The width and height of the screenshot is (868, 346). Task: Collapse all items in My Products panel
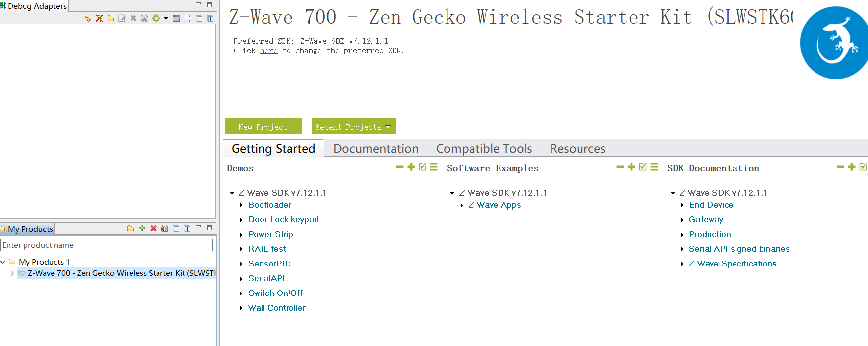[x=176, y=228]
